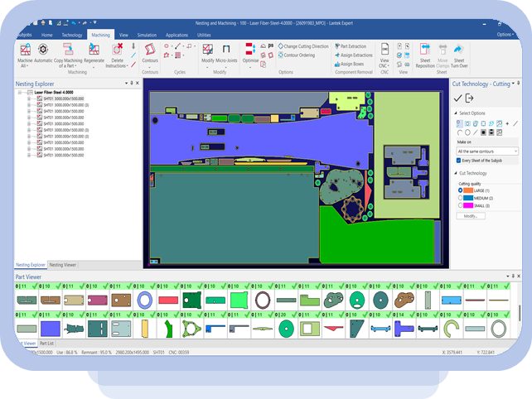532x399 pixels.
Task: Select the Laser Fiber Steel 4.0000 tree item
Action: click(54, 92)
